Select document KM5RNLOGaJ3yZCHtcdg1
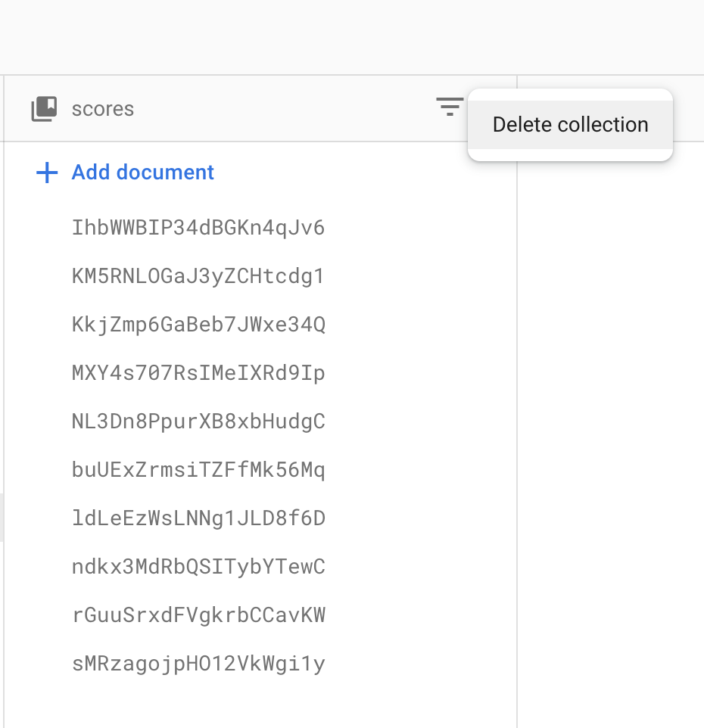Image resolution: width=704 pixels, height=728 pixels. point(198,275)
